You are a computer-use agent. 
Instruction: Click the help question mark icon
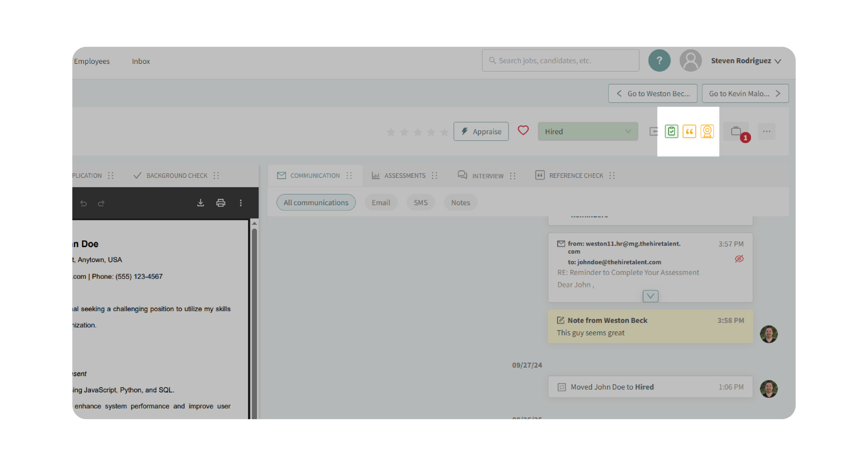[x=659, y=61]
